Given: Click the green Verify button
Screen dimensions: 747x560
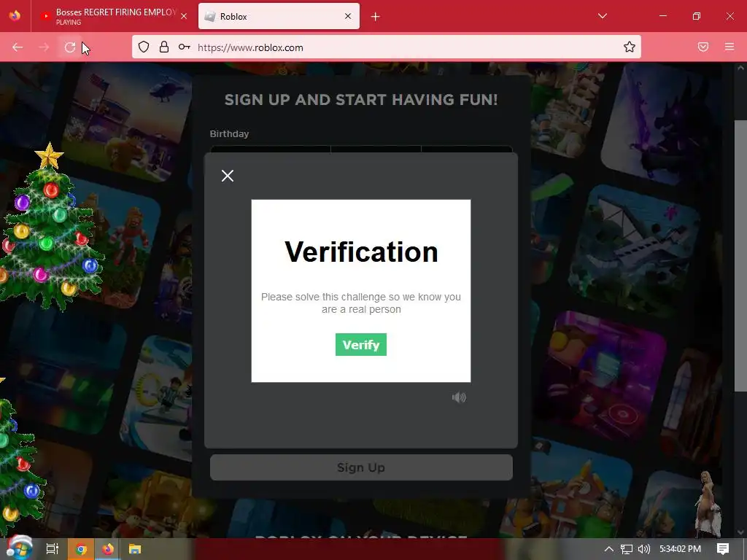Looking at the screenshot, I should (x=360, y=344).
